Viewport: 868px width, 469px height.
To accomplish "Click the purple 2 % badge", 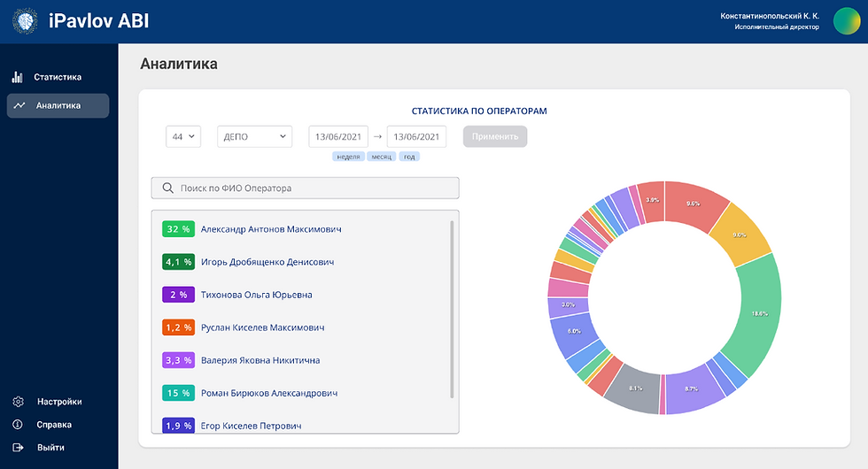I will 178,295.
